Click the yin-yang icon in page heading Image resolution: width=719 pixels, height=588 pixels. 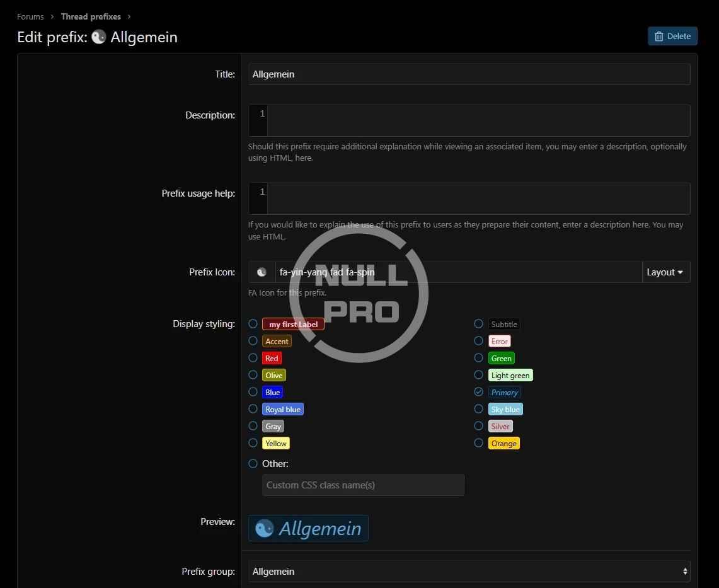tap(98, 37)
